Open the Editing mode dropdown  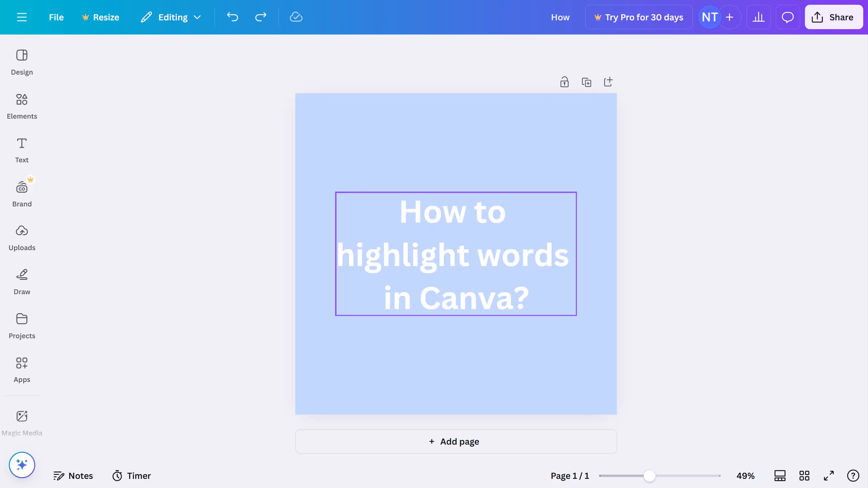coord(171,17)
